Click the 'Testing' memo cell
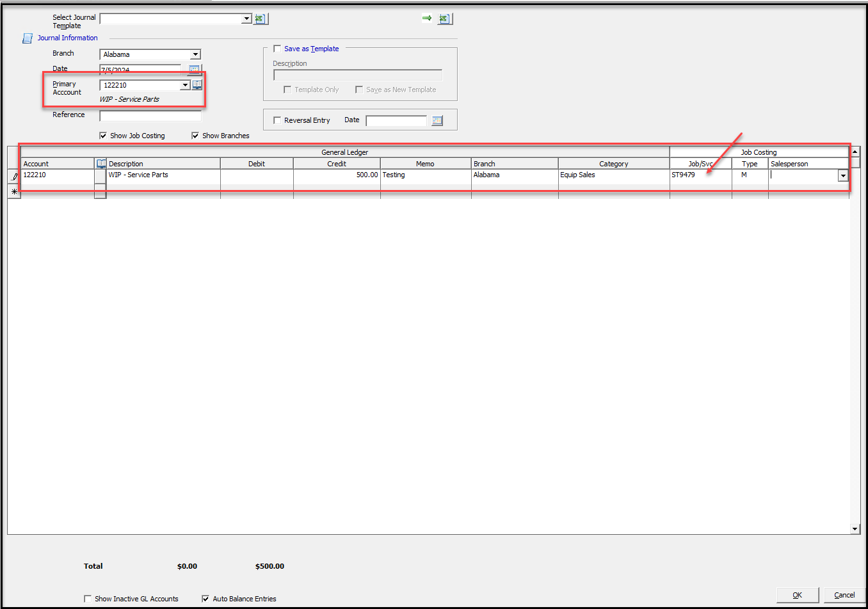The height and width of the screenshot is (609, 868). point(425,175)
